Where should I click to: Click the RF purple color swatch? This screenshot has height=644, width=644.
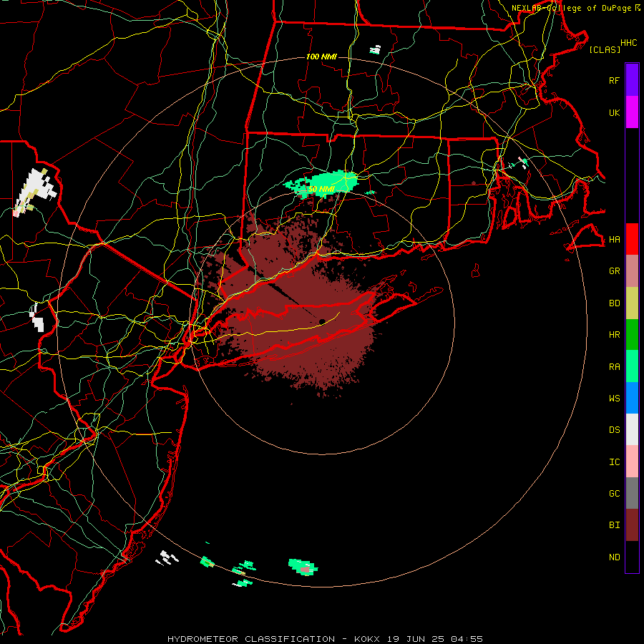[632, 80]
